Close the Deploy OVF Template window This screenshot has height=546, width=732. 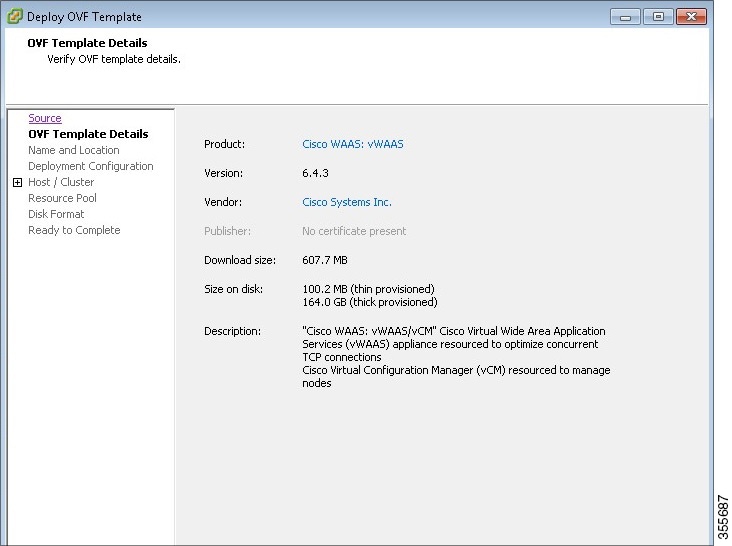691,17
